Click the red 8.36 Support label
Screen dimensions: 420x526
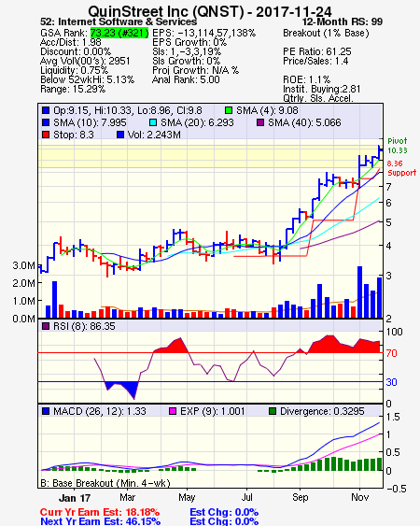coord(401,168)
